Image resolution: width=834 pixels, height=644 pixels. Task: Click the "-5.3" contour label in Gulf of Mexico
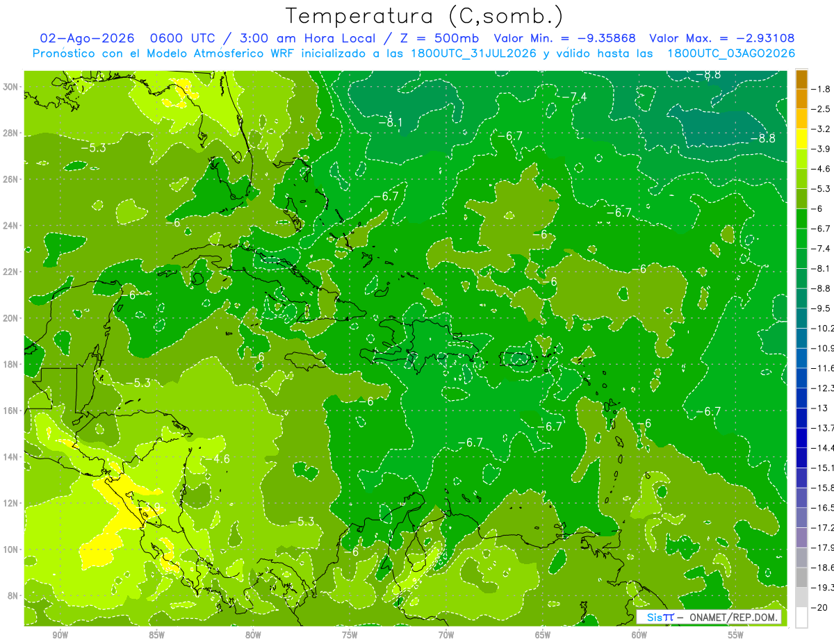(93, 147)
